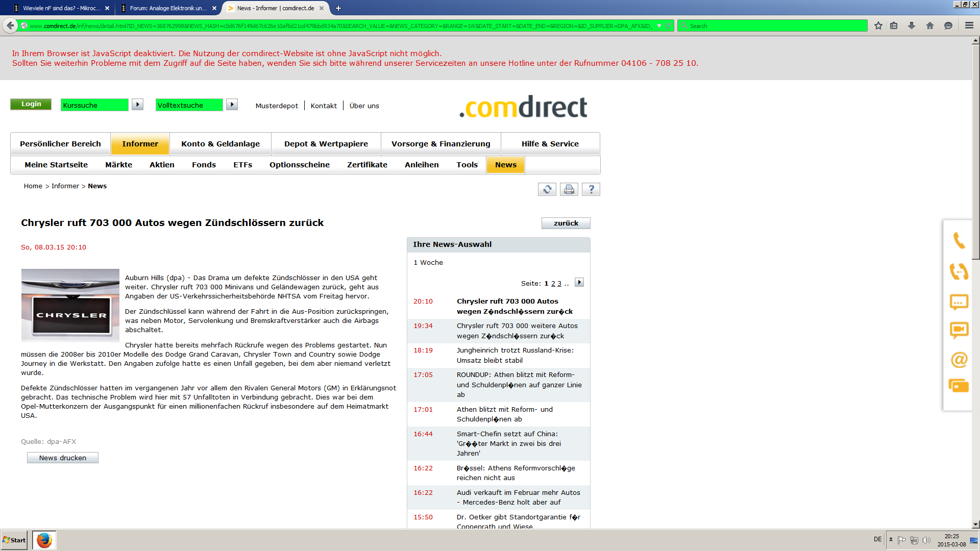Select Tools submenu item

467,165
